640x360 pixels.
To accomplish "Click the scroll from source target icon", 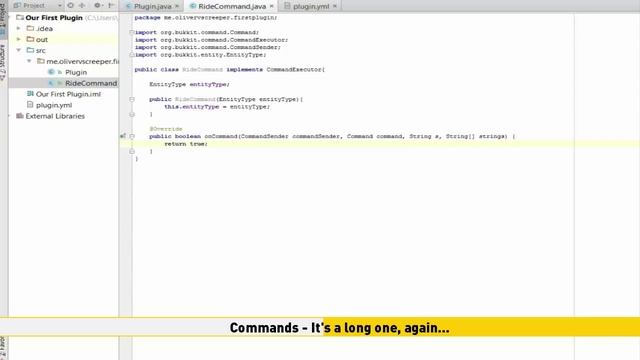I will click(x=71, y=5).
